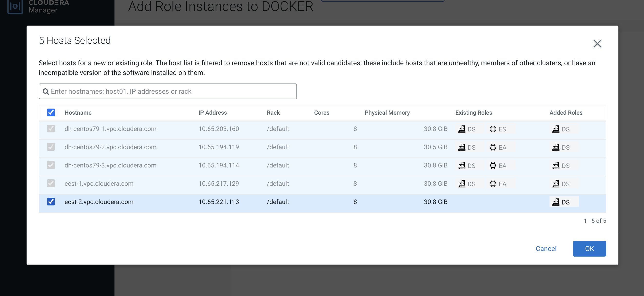Close the Hosts Selected dialog with the X
This screenshot has width=644, height=296.
pyautogui.click(x=597, y=44)
